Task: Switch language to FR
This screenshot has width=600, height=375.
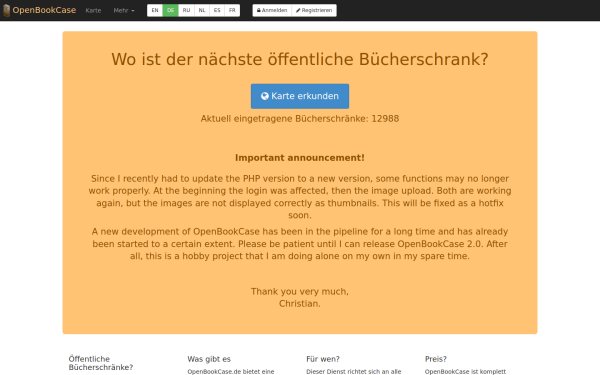Action: click(232, 10)
